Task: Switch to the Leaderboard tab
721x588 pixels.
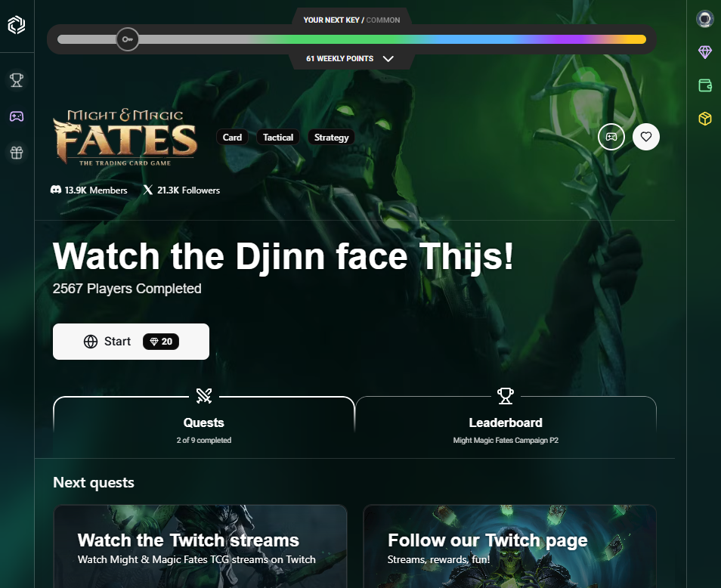Action: click(506, 423)
